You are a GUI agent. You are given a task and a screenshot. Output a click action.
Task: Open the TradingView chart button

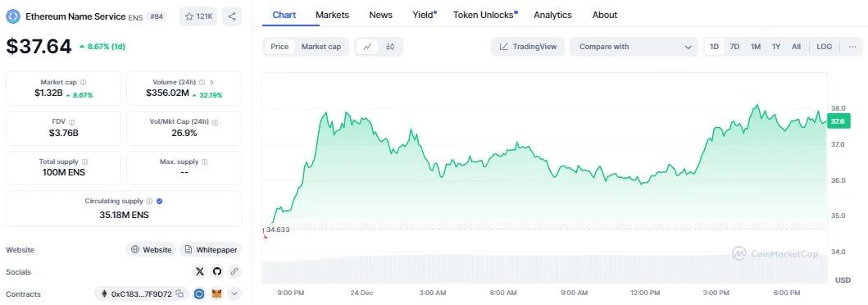point(528,47)
